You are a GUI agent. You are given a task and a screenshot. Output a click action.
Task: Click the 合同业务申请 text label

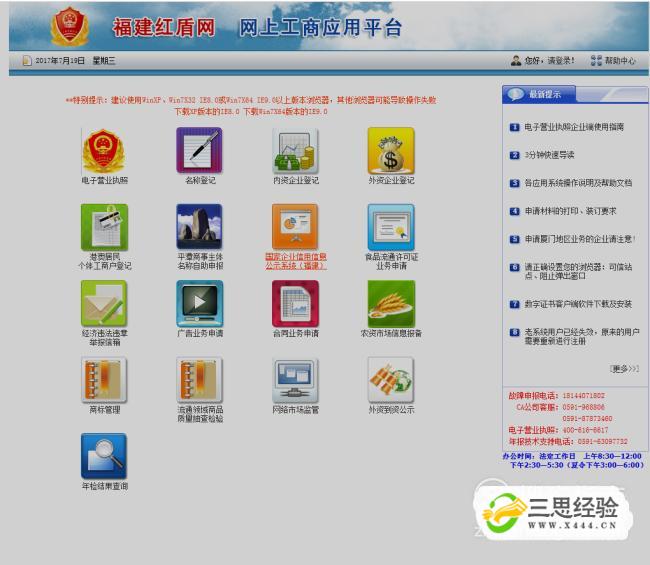click(x=296, y=333)
